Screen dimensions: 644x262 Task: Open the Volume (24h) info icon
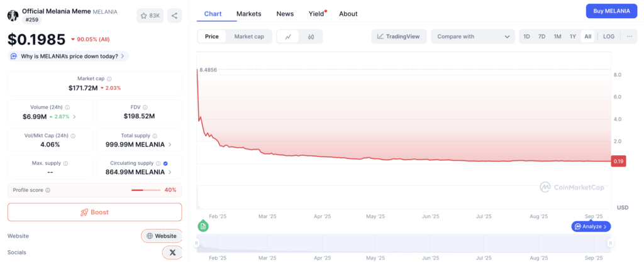(67, 107)
